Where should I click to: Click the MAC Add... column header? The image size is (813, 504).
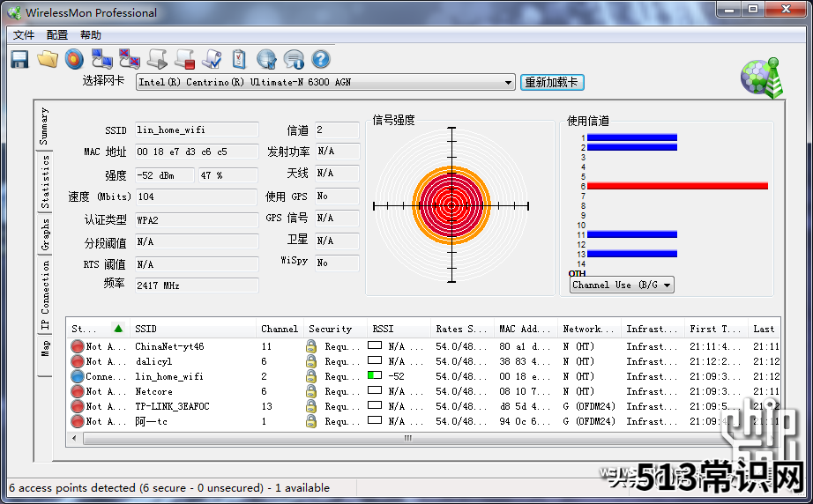pyautogui.click(x=526, y=329)
